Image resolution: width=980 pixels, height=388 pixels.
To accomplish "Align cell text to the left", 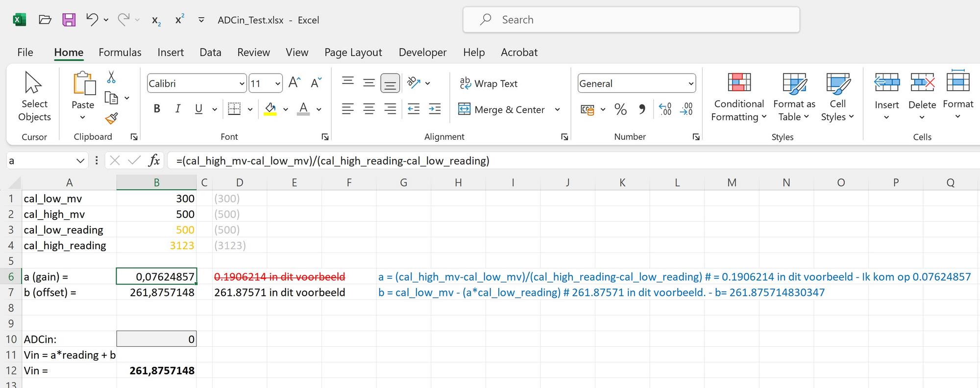I will pyautogui.click(x=348, y=109).
